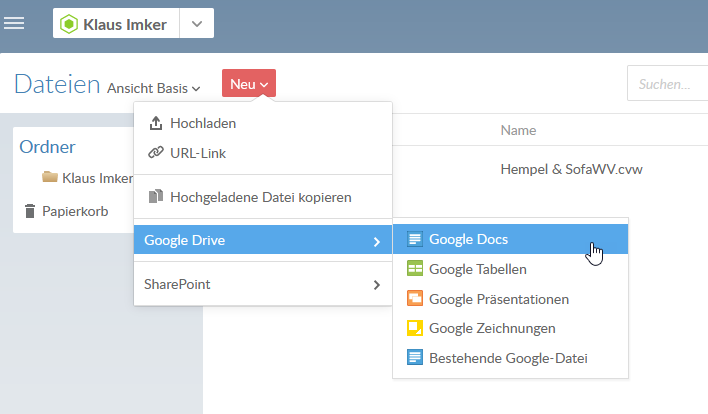Select the URL-Link menu entry
708x414 pixels.
263,153
